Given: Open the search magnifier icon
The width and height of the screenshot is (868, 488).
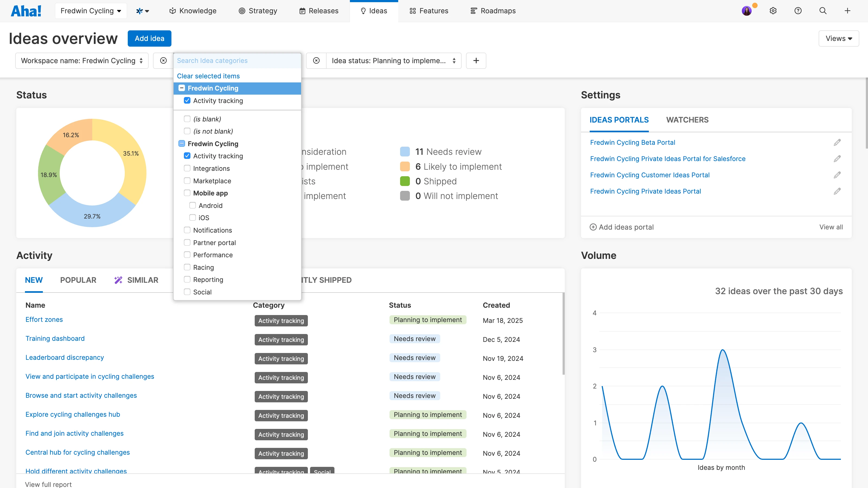Looking at the screenshot, I should [x=823, y=11].
